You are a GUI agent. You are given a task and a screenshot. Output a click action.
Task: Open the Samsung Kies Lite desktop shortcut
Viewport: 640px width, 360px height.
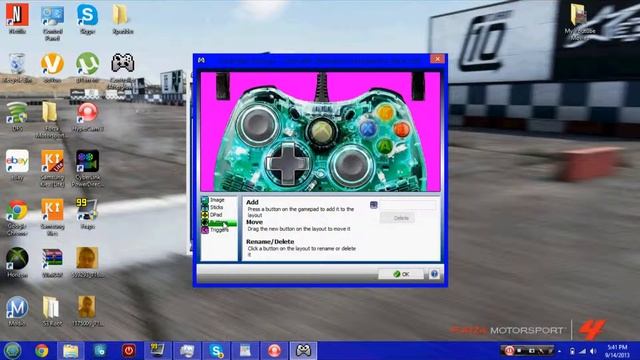52,168
